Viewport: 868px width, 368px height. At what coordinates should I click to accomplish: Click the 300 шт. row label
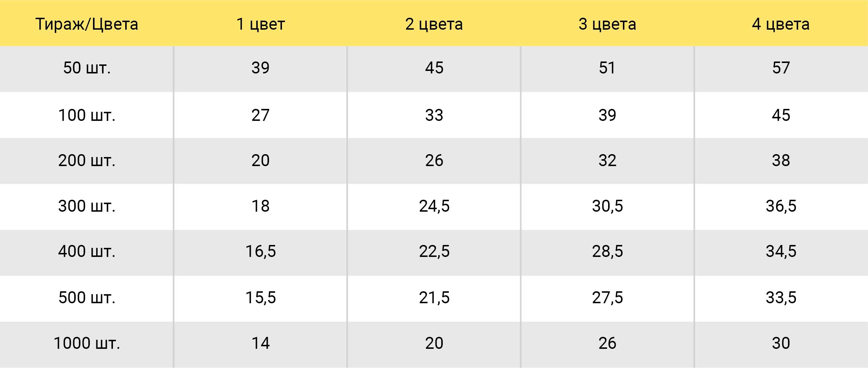(87, 206)
